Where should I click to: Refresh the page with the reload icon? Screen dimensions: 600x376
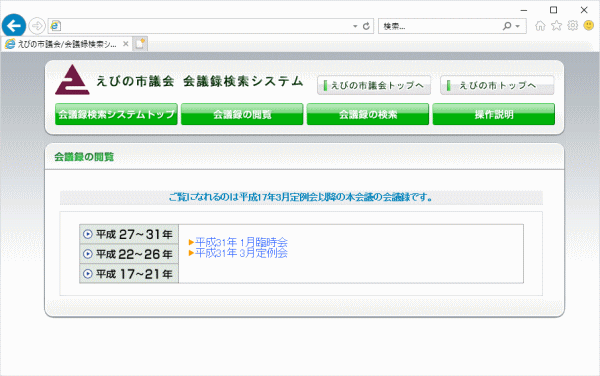click(366, 26)
